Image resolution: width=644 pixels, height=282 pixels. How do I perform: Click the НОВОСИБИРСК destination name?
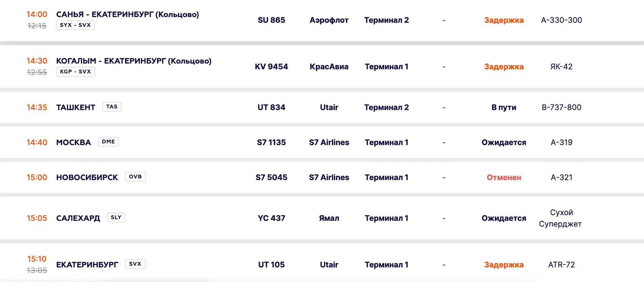tap(87, 178)
